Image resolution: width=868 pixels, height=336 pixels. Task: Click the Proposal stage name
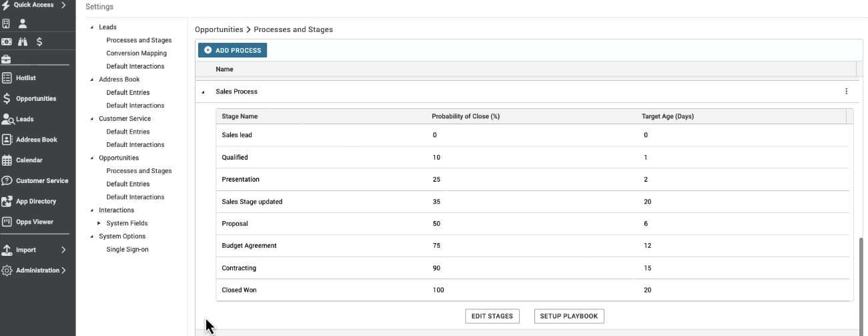pos(235,224)
